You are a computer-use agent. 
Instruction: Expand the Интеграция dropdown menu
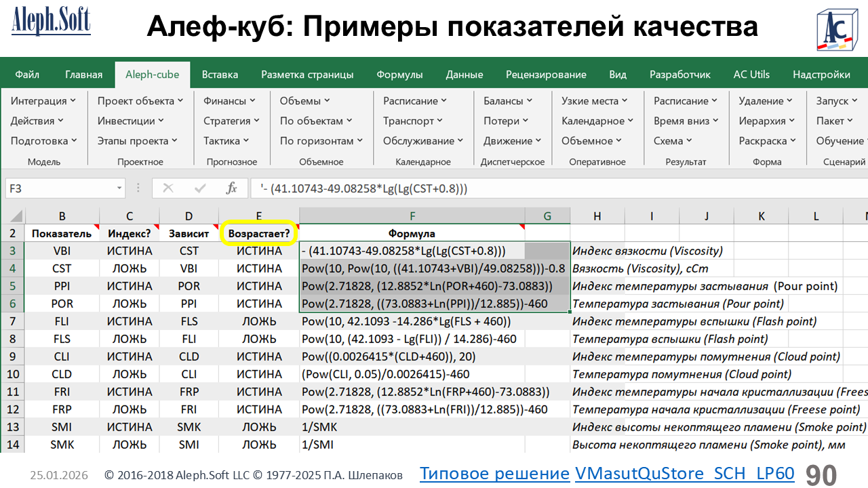click(x=43, y=101)
